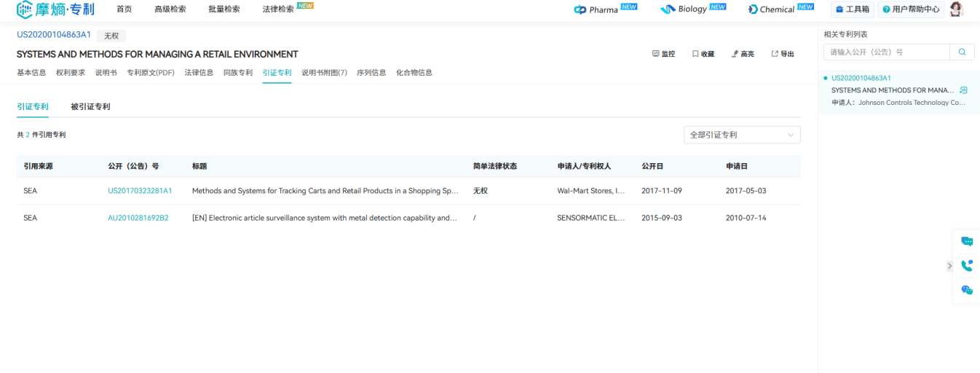Switch to the 权利要求 tab
Image resolution: width=980 pixels, height=373 pixels.
coord(71,73)
